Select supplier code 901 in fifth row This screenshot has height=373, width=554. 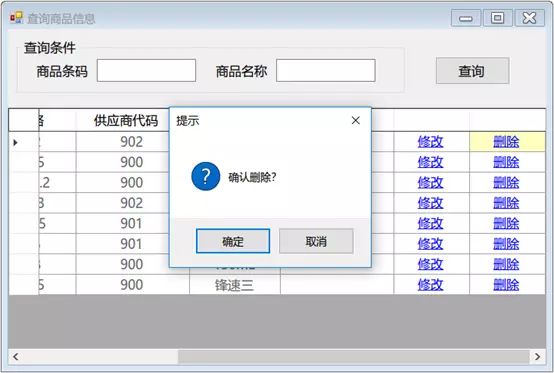[132, 224]
